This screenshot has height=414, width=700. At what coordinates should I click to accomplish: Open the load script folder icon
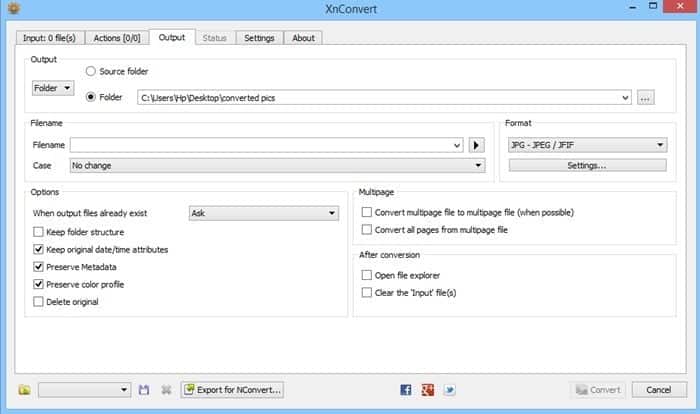tap(25, 390)
